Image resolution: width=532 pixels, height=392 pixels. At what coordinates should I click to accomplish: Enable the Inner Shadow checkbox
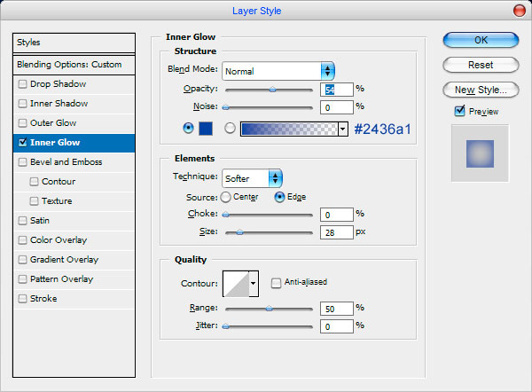click(22, 103)
